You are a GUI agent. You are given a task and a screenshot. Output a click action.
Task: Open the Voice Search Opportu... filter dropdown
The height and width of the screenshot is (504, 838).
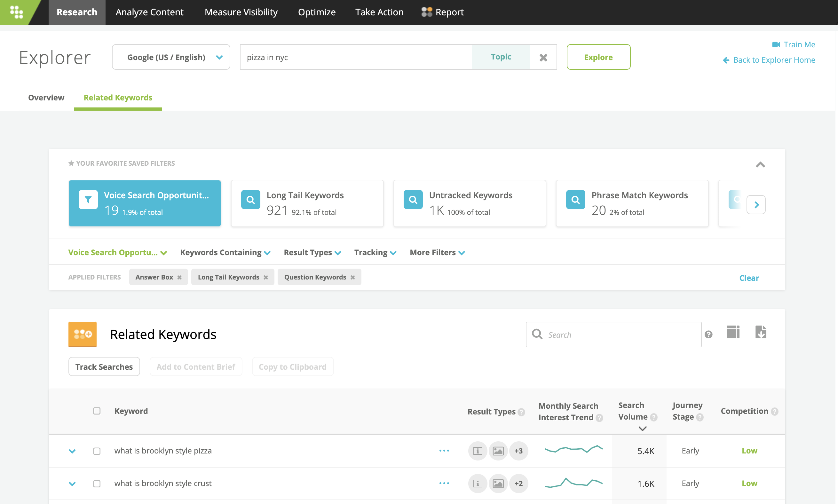click(117, 252)
